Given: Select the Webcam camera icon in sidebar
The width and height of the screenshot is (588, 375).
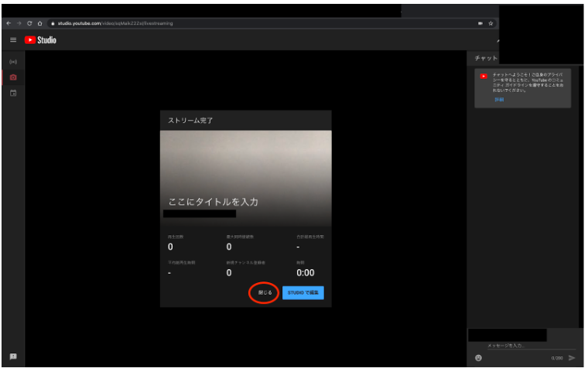Looking at the screenshot, I should 13,77.
